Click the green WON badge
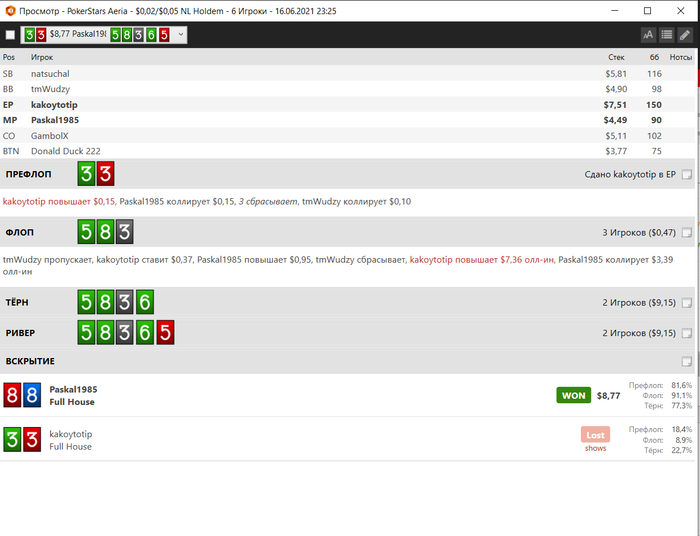 574,395
